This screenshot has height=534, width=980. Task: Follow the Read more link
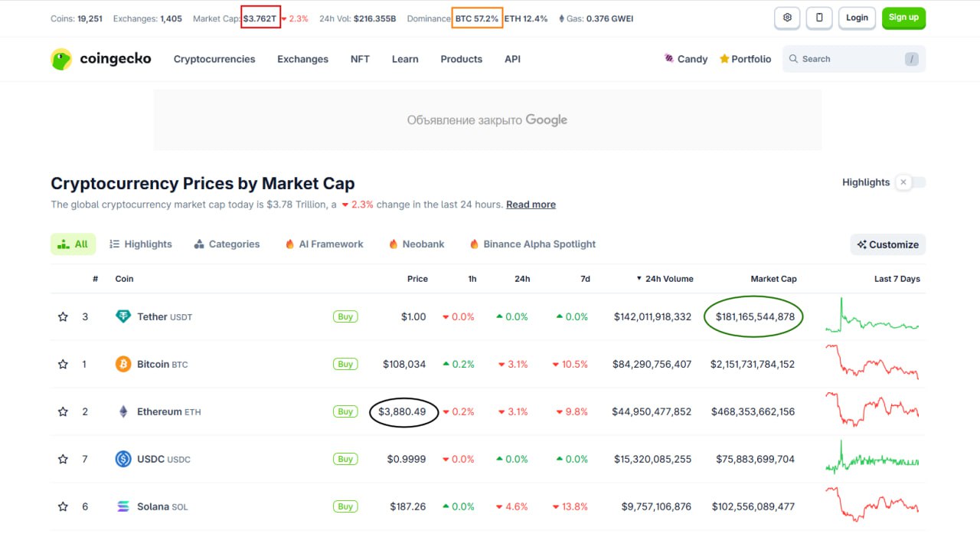(531, 205)
